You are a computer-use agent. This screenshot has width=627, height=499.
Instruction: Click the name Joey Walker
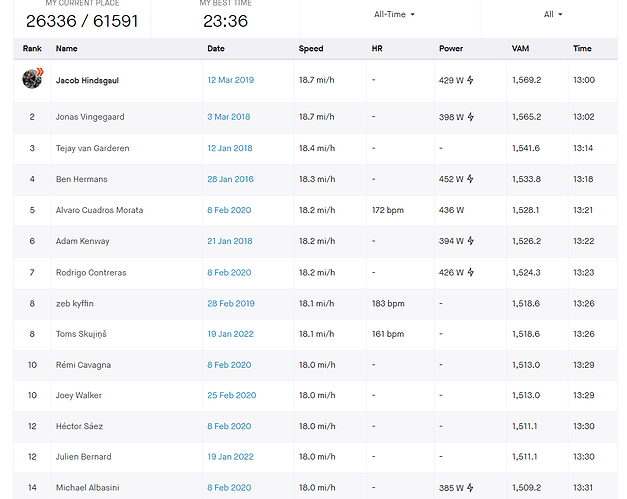pyautogui.click(x=78, y=395)
